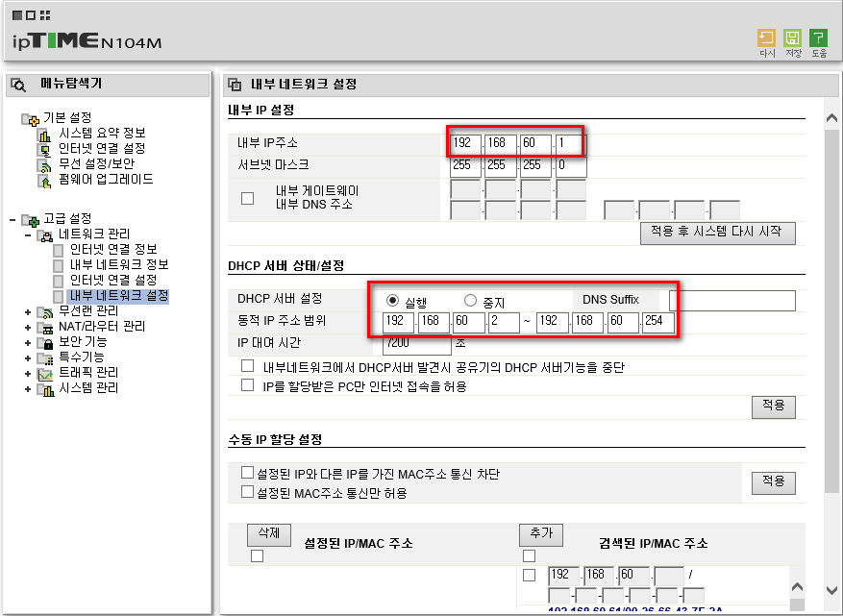
Task: Click the page icon beside 내부 네트워크 정보
Action: tap(58, 265)
